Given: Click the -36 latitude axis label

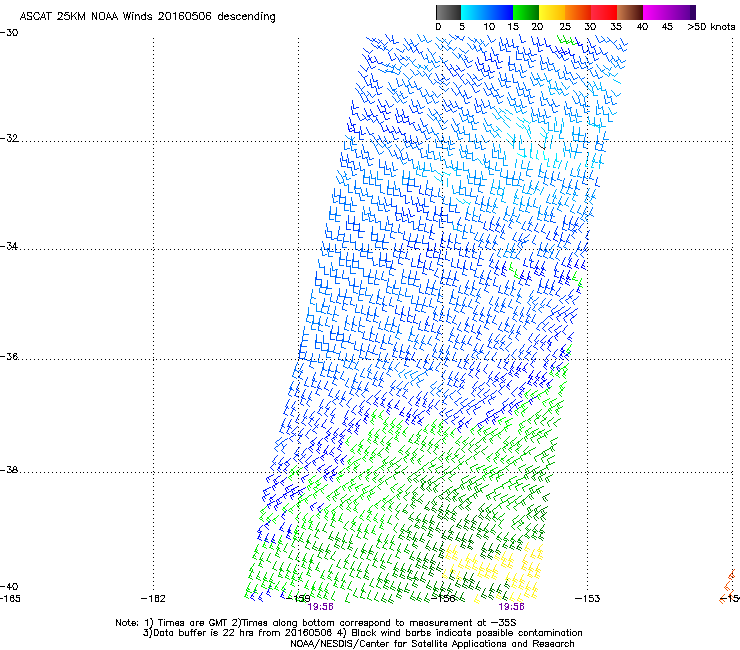Looking at the screenshot, I should (x=9, y=356).
